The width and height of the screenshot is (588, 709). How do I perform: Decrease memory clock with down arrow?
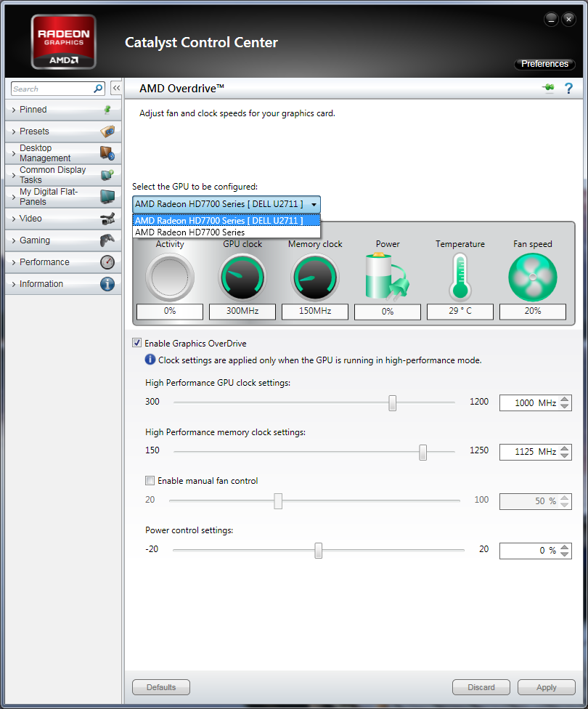565,455
